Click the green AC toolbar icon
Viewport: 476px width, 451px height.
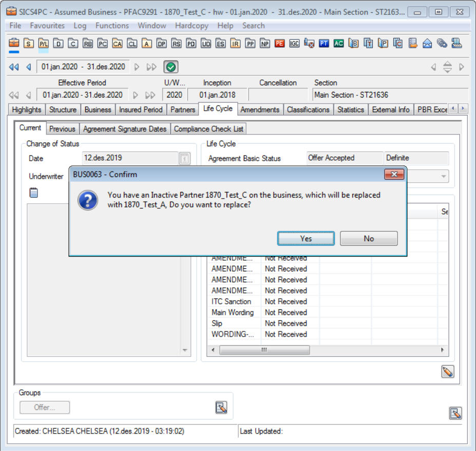click(x=338, y=44)
